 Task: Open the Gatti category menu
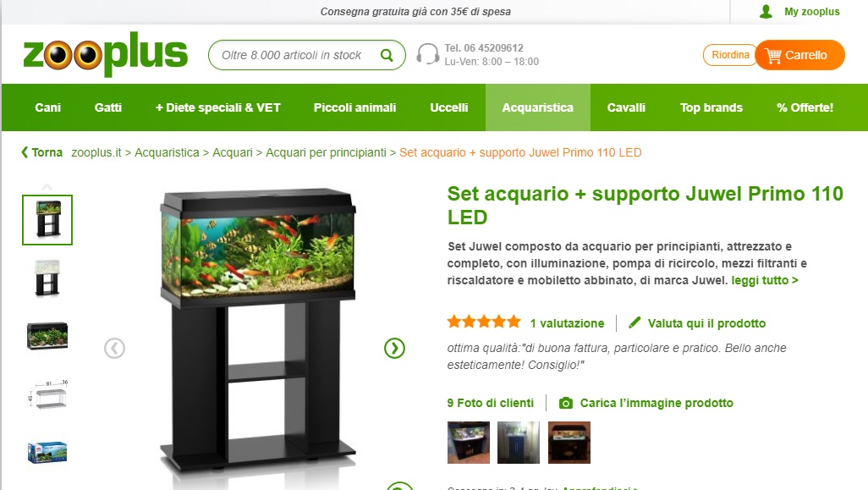(108, 107)
